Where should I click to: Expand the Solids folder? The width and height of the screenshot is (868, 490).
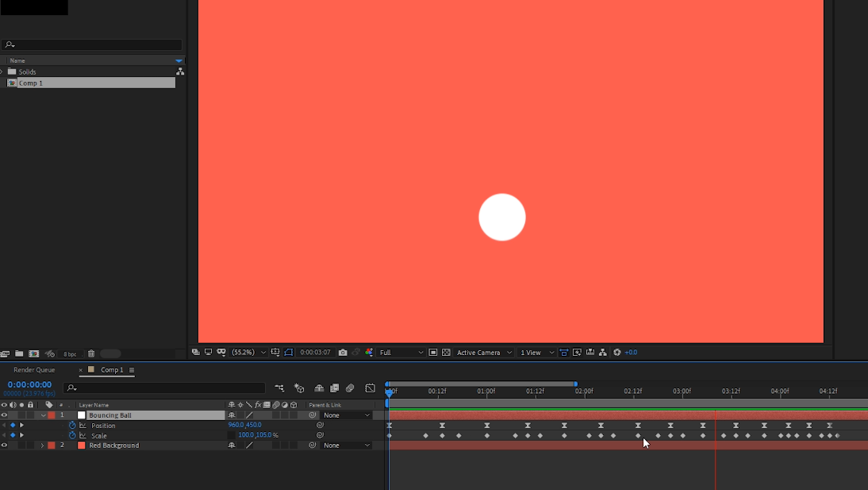tap(2, 71)
